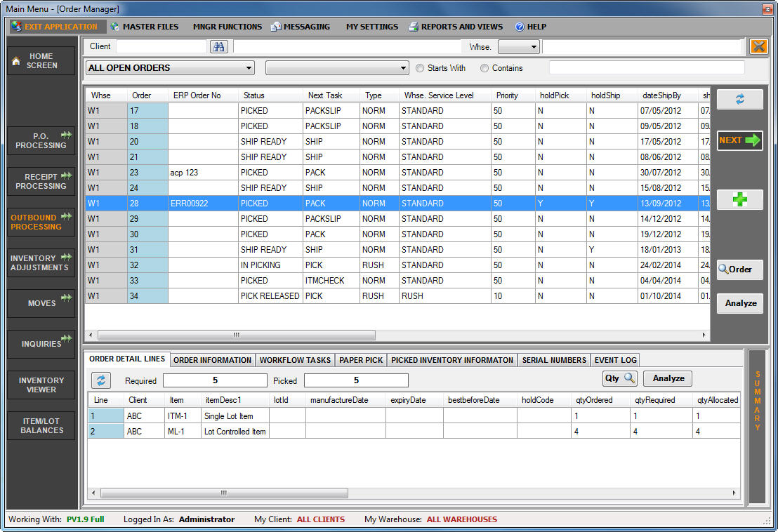Click the NEXT button

739,140
